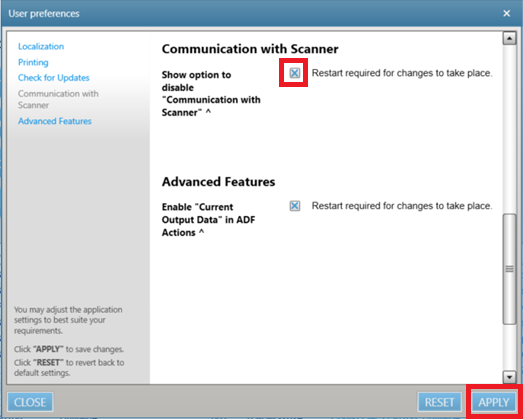This screenshot has height=420, width=523.
Task: Click the restart required note beside scanner option
Action: (x=402, y=73)
